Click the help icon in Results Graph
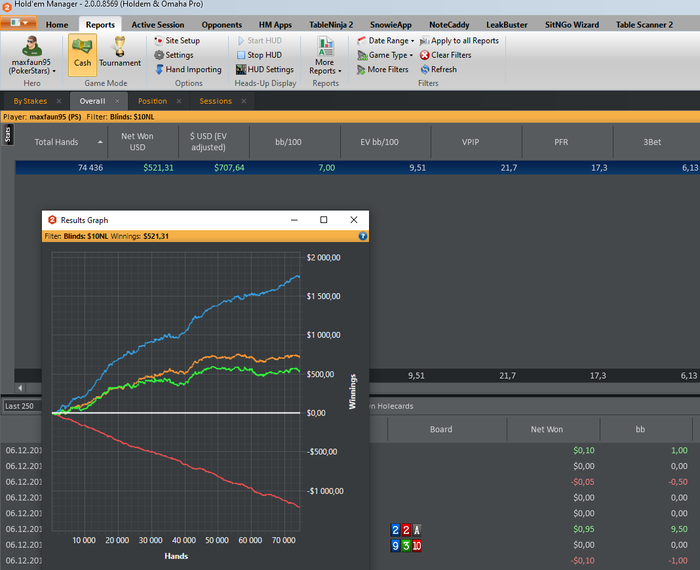 [363, 236]
